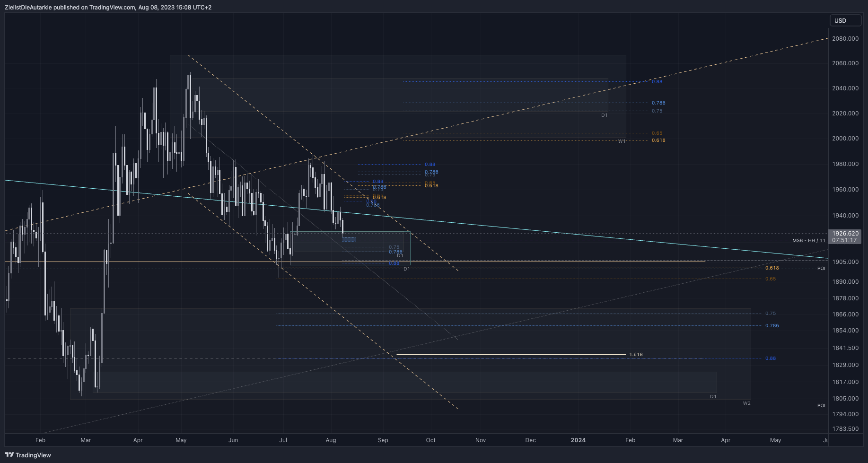Select the 2000.000 price axis label

pos(845,139)
